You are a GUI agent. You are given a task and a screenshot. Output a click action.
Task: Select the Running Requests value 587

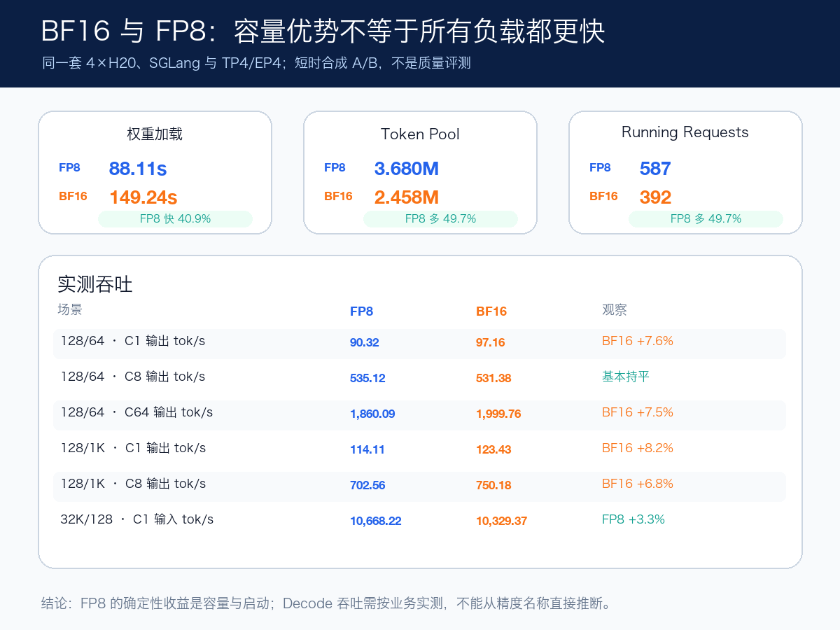(655, 169)
